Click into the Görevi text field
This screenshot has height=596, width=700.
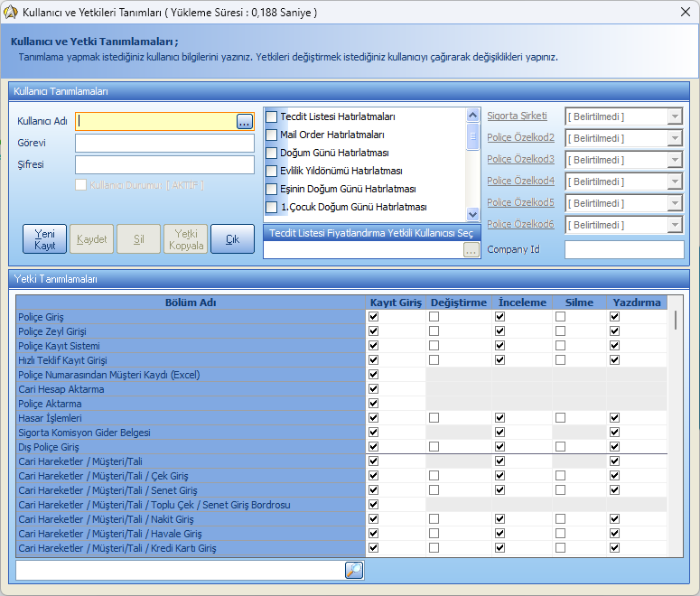coord(164,144)
